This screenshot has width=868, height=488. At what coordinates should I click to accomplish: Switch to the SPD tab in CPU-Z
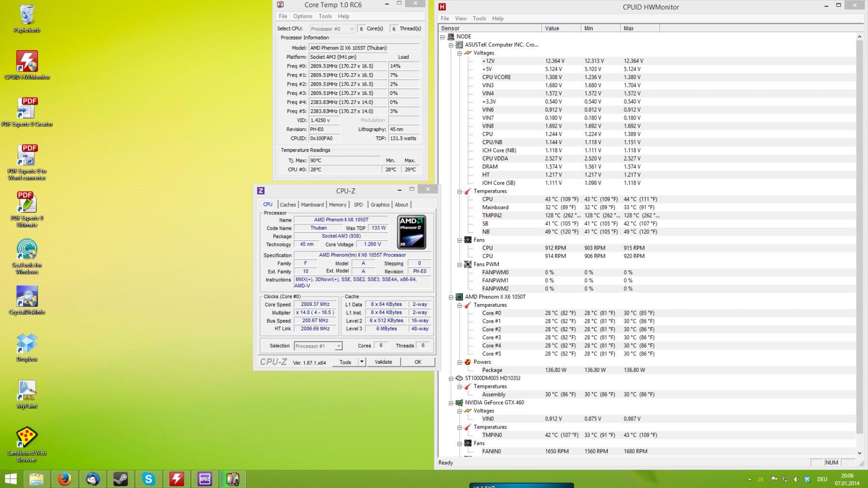click(358, 205)
